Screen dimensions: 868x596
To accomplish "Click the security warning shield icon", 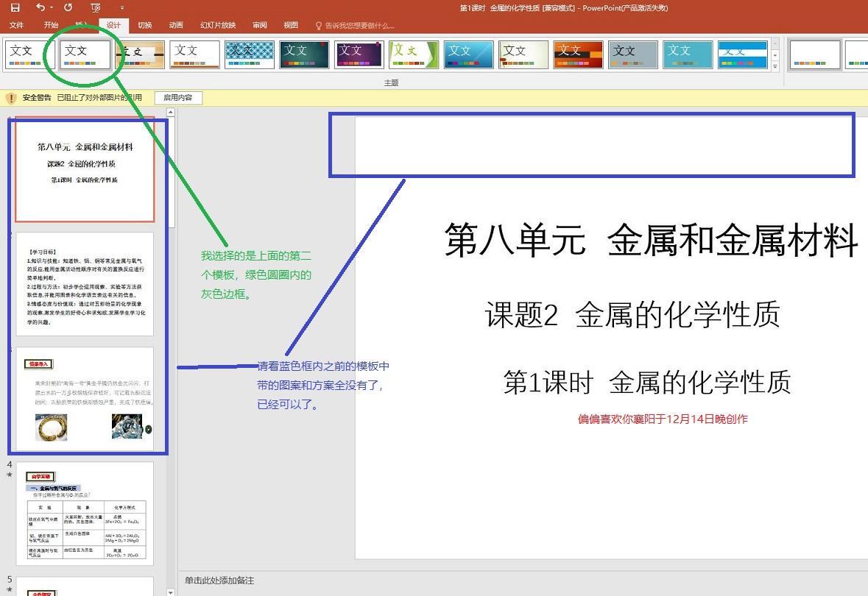I will click(12, 98).
